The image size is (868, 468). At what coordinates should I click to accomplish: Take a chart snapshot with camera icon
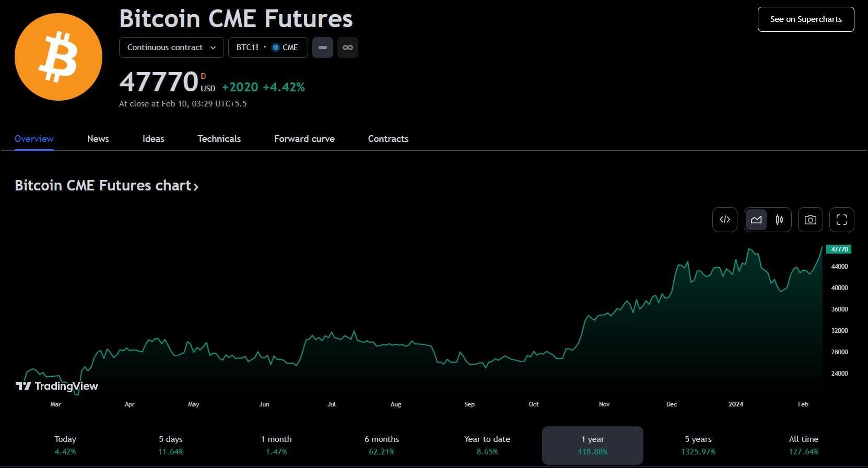(810, 220)
